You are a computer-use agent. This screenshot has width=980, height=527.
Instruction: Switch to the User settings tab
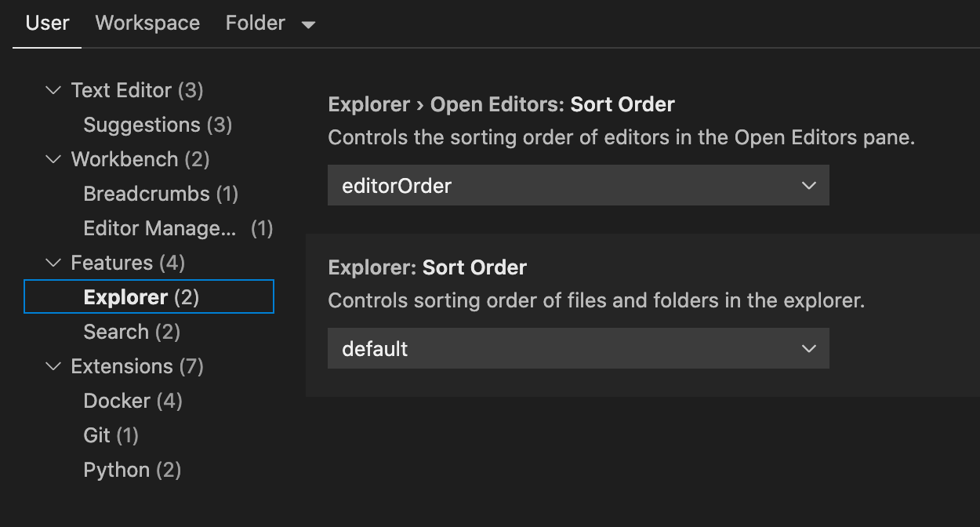46,23
